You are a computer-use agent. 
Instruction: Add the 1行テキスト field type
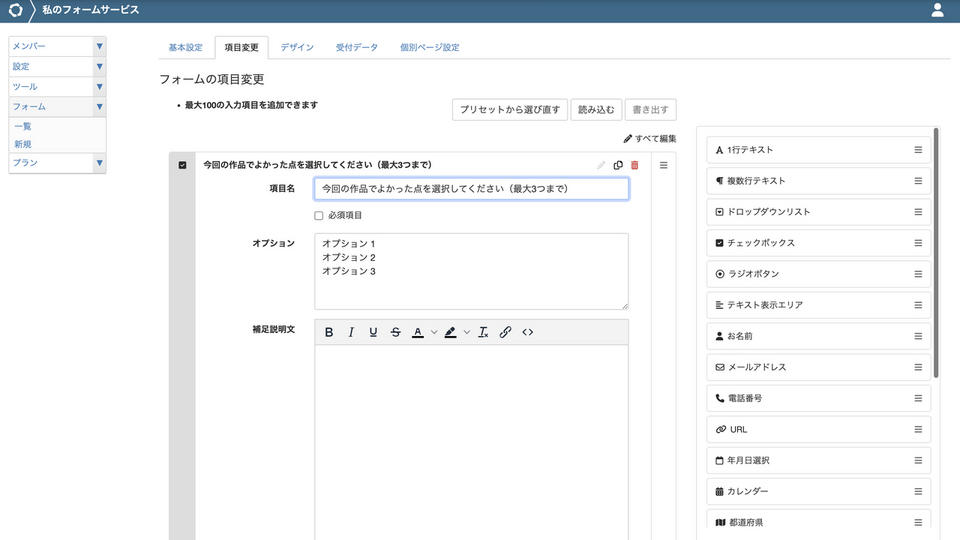click(x=819, y=150)
